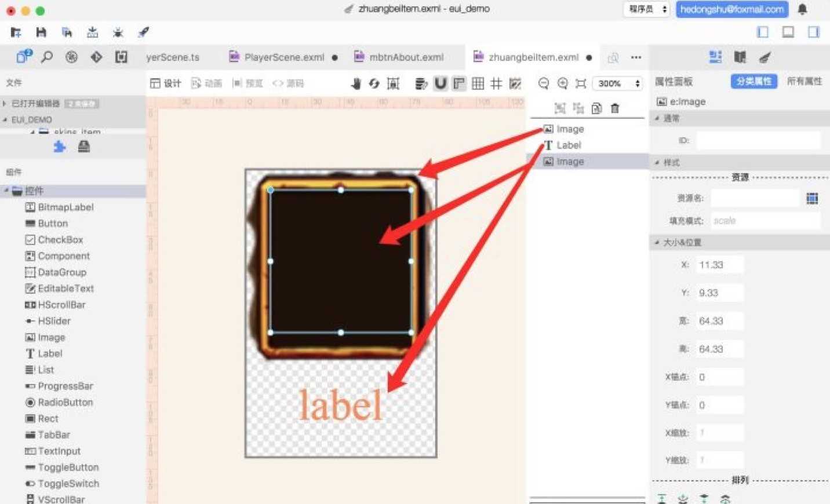The image size is (830, 504).
Task: Switch to the PlayerScene.exml tab
Action: [x=284, y=57]
